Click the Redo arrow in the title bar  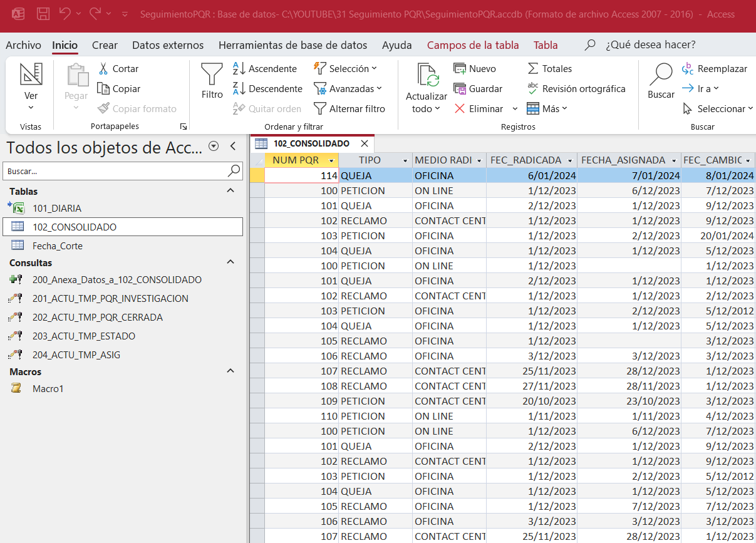tap(95, 13)
